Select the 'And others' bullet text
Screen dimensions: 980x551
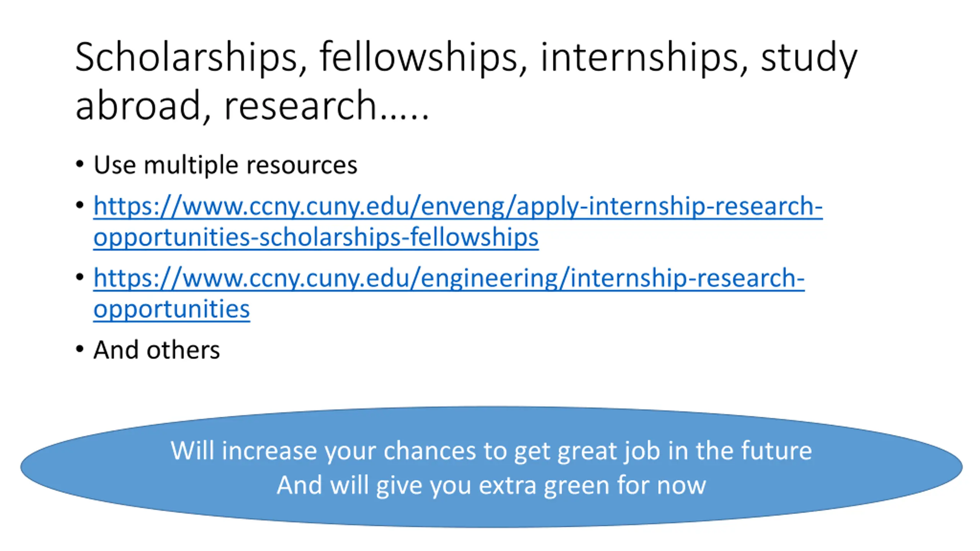click(x=157, y=350)
